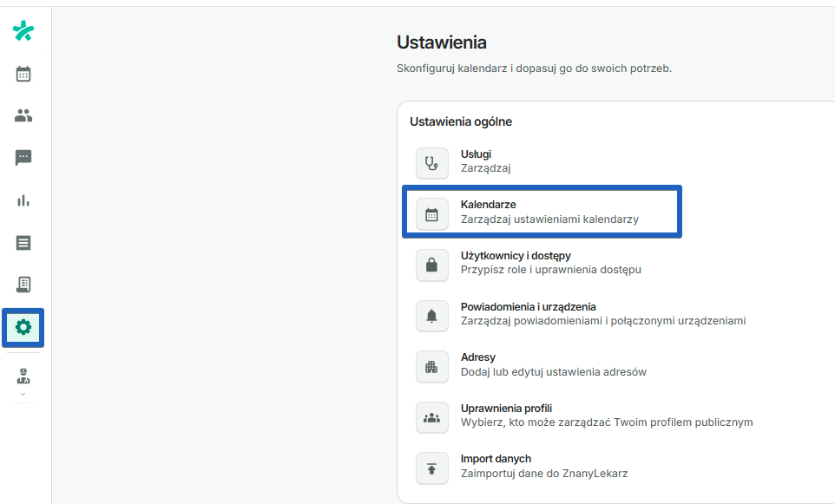
Task: Click the ZnanyLekarz logo in the sidebar
Action: [x=23, y=29]
